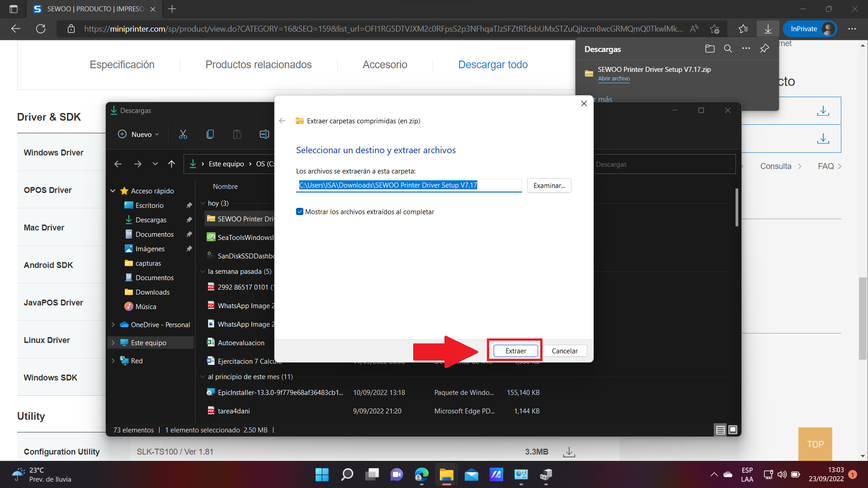Click the Examinar... browse button
Image resolution: width=868 pixels, height=488 pixels.
click(549, 186)
